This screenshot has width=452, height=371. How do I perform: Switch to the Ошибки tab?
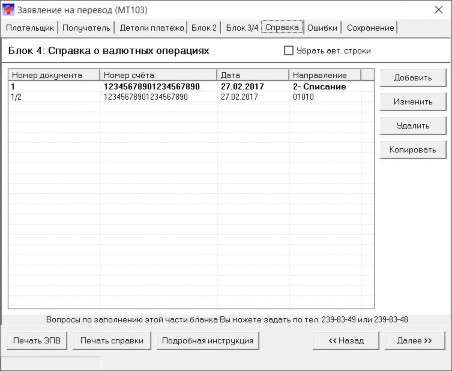coord(322,28)
